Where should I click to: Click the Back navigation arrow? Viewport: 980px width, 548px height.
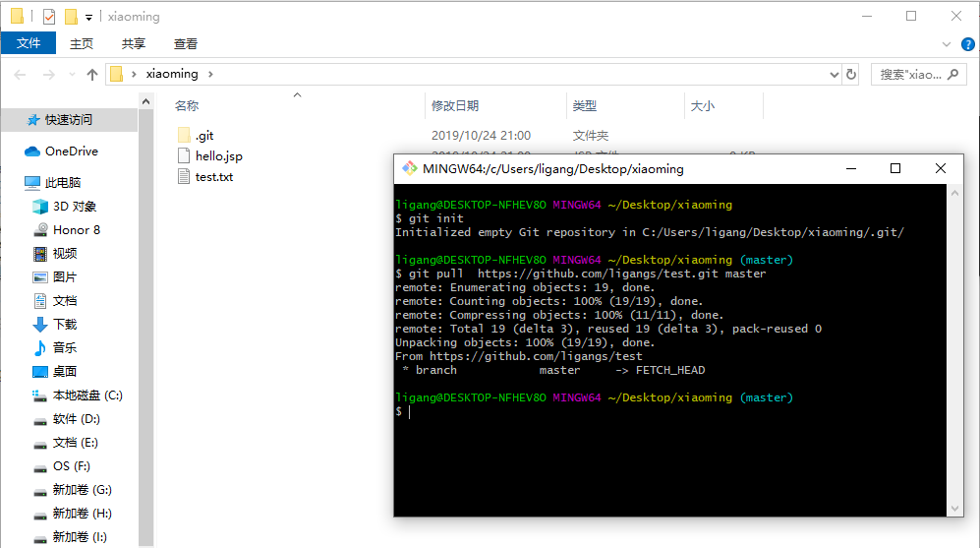20,75
